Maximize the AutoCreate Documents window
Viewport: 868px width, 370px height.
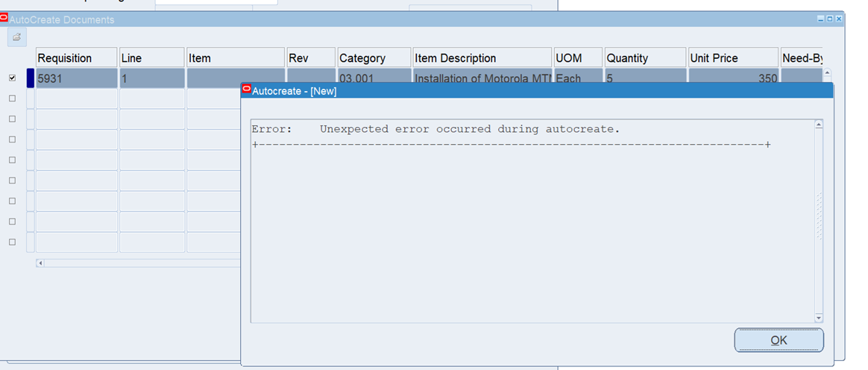830,19
